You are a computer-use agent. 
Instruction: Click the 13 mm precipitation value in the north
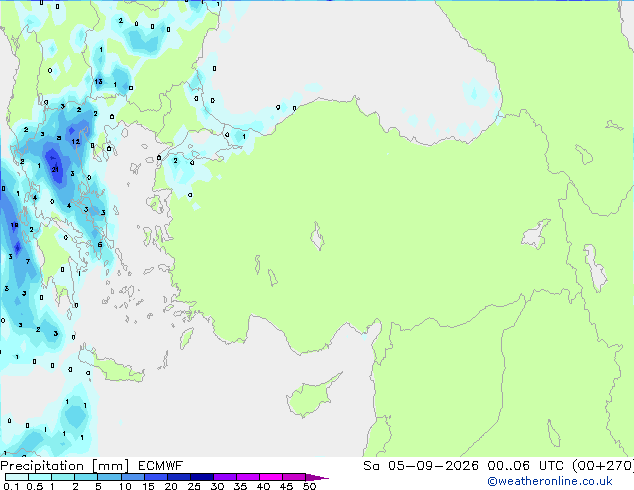click(x=98, y=81)
